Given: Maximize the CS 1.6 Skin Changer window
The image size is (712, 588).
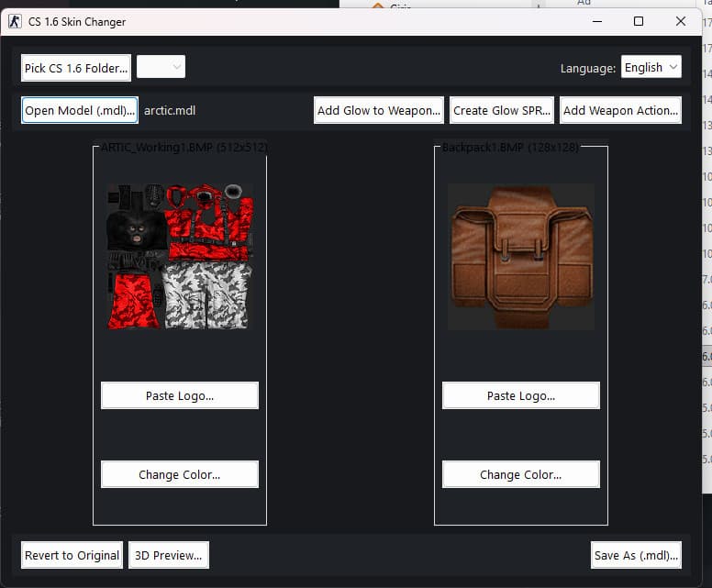Looking at the screenshot, I should [639, 21].
